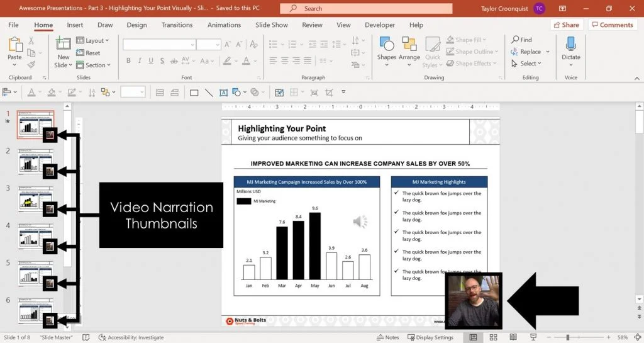Open the Layout dropdown
Viewport: 644px width, 343px height.
pyautogui.click(x=92, y=41)
